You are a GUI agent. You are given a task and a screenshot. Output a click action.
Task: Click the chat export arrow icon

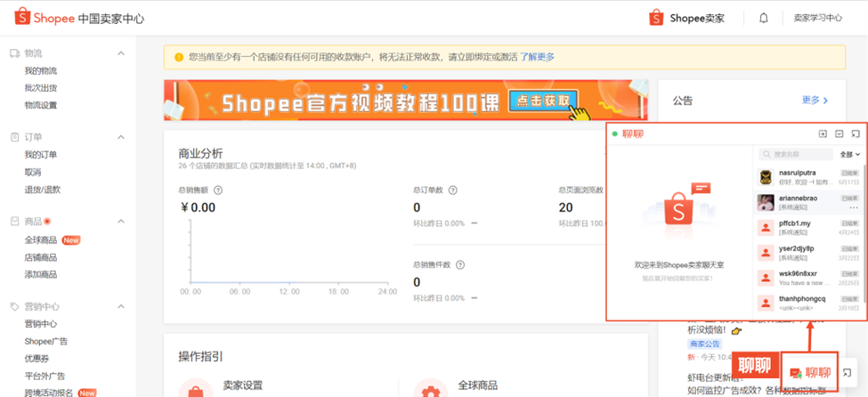(x=823, y=134)
